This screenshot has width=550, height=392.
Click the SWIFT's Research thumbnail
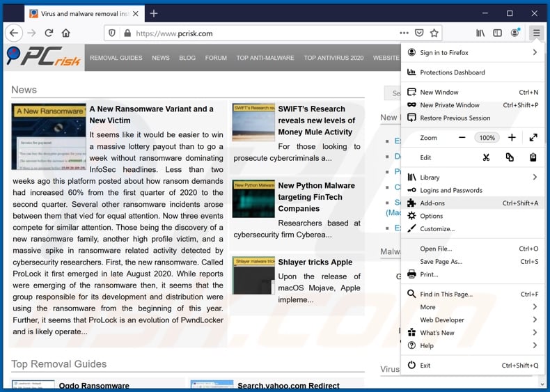tap(253, 122)
